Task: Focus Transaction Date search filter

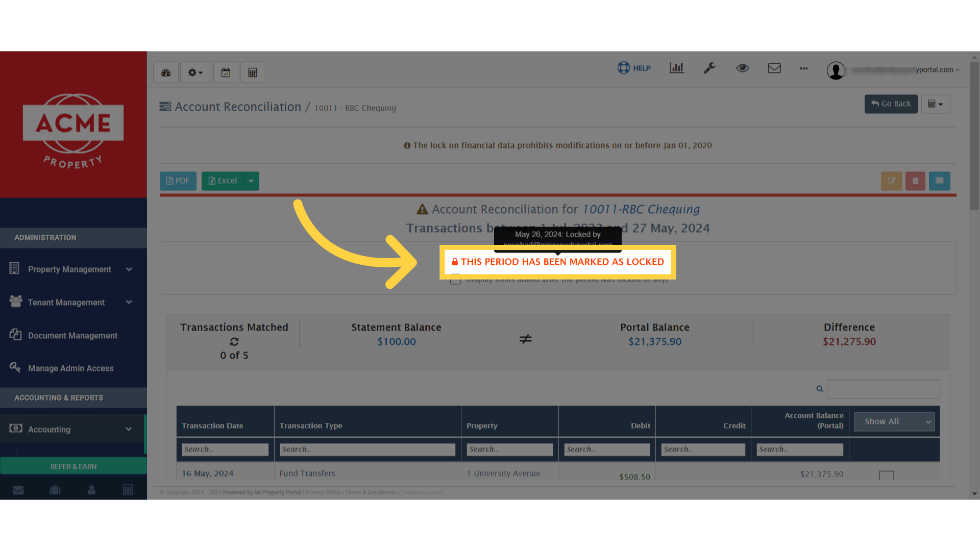Action: (x=225, y=449)
